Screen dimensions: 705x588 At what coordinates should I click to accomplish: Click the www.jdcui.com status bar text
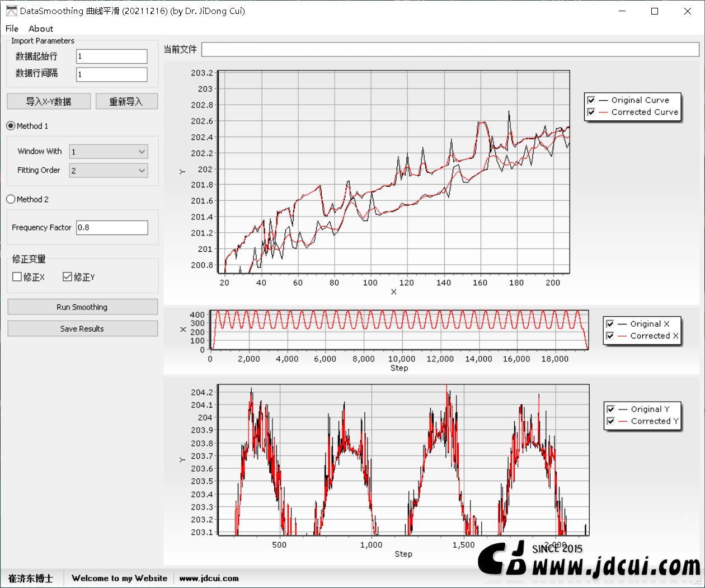pos(209,578)
